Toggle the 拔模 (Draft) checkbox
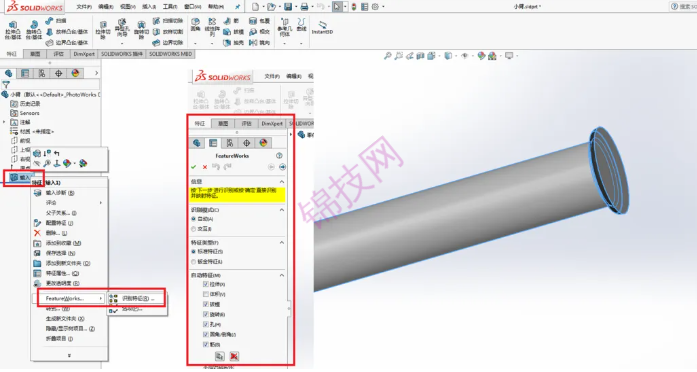The width and height of the screenshot is (697, 372). pyautogui.click(x=205, y=304)
